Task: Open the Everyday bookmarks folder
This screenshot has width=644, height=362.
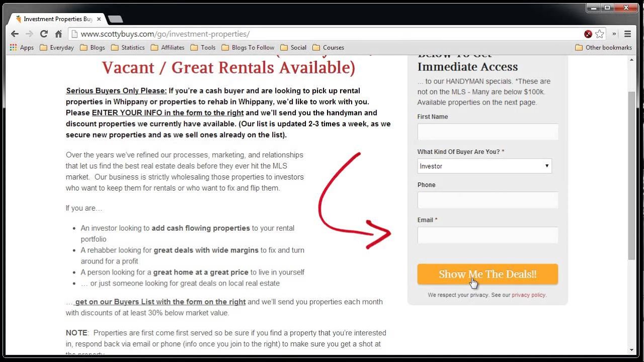Action: 57,47
